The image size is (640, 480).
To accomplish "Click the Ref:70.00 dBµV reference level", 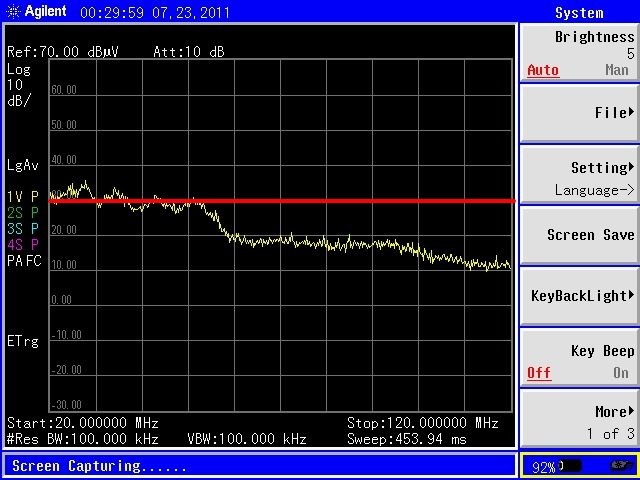I will [x=63, y=52].
